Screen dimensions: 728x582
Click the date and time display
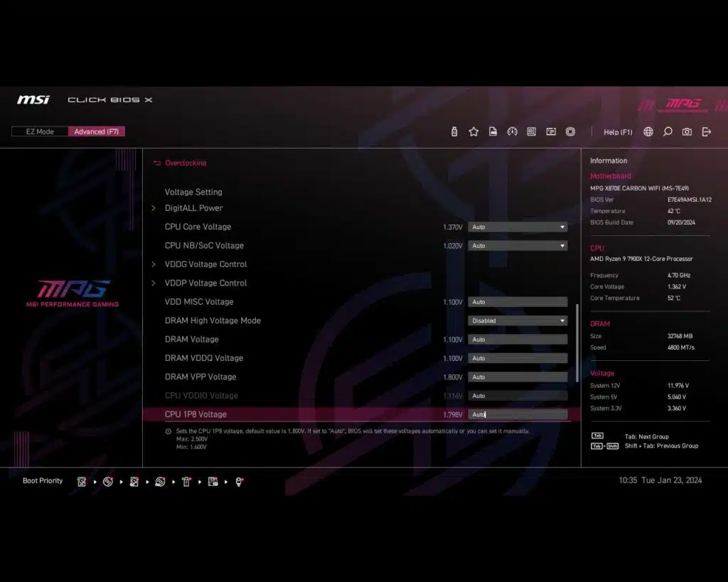pos(660,480)
